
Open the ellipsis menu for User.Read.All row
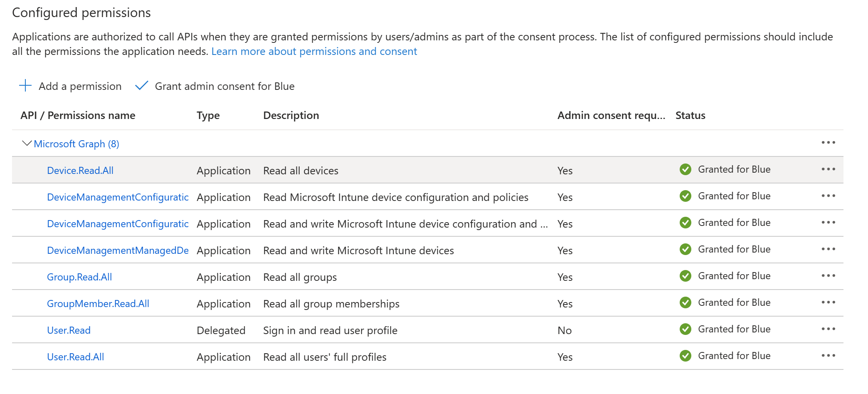[828, 356]
